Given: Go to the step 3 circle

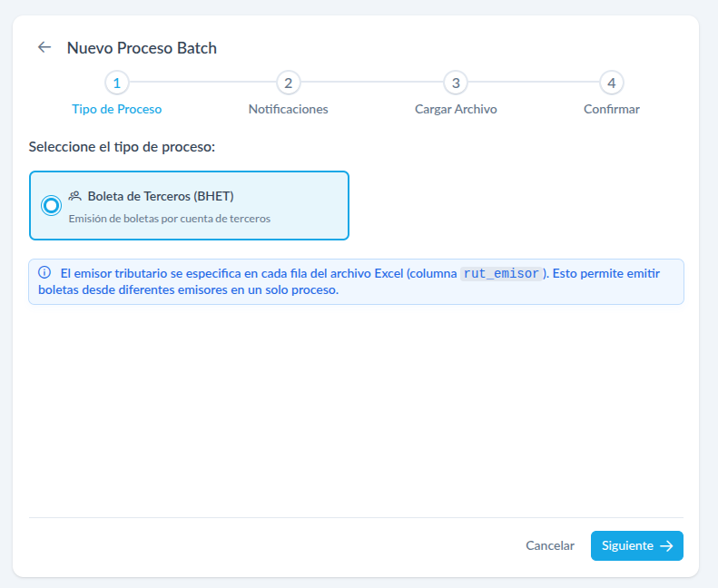Looking at the screenshot, I should 456,83.
